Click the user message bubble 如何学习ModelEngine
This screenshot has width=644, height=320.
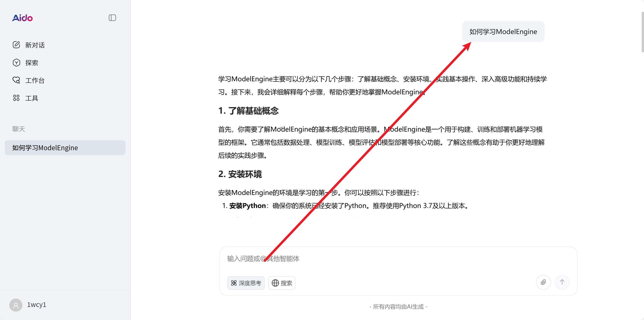click(x=503, y=32)
